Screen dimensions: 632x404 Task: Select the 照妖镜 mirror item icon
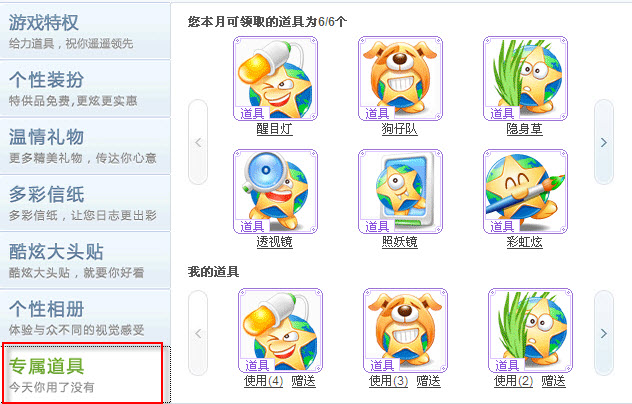tap(400, 191)
